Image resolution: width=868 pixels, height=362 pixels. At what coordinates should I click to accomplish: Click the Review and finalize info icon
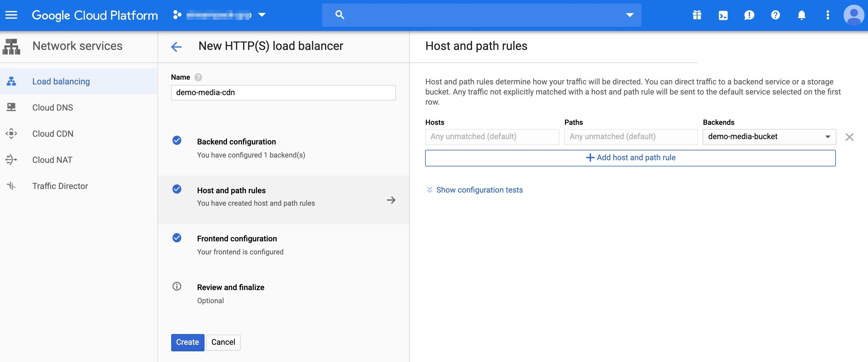click(x=177, y=286)
